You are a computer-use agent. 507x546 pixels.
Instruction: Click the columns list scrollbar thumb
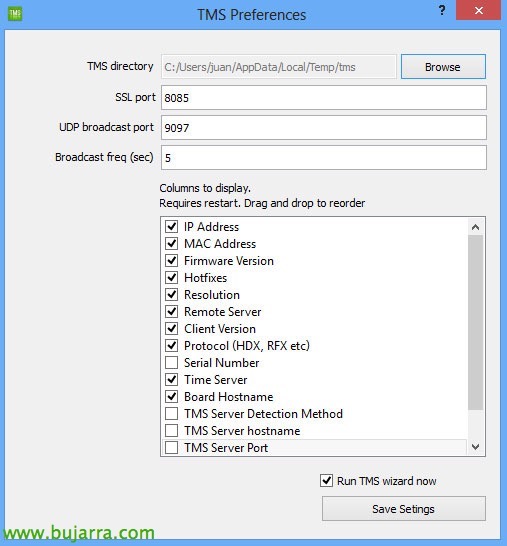coord(475,323)
